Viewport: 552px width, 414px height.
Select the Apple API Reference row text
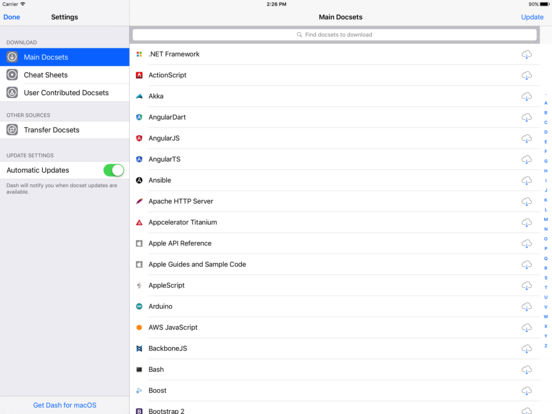180,243
